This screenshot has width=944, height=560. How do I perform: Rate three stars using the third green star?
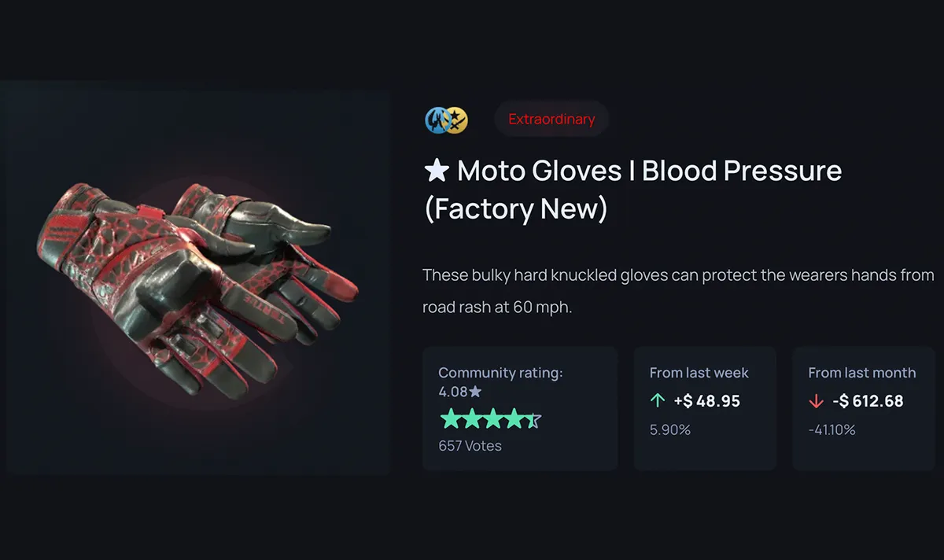point(492,419)
